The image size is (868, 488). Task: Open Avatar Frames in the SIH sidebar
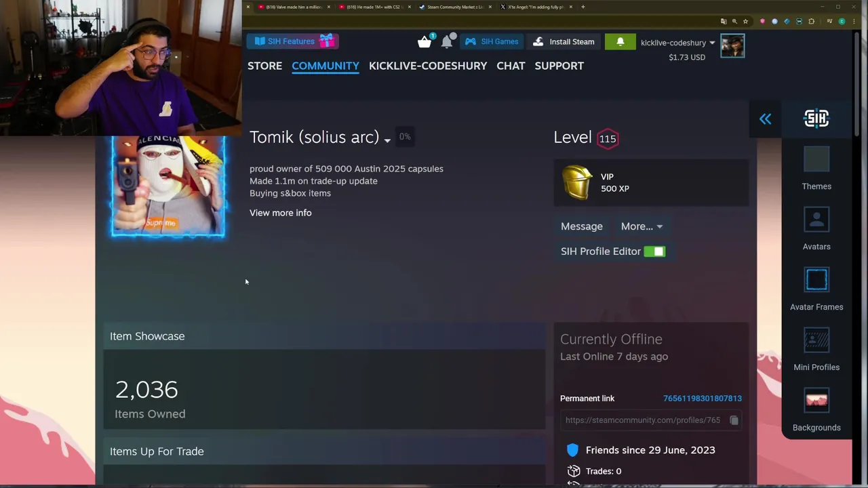(x=816, y=289)
